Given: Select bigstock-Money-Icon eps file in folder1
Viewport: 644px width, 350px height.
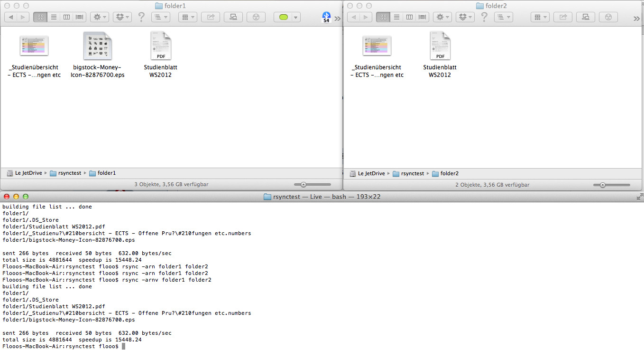Looking at the screenshot, I should click(x=97, y=46).
